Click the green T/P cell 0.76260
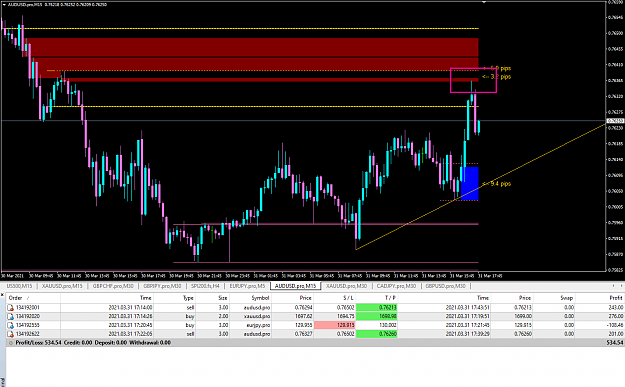This screenshot has width=625, height=387. [377, 334]
